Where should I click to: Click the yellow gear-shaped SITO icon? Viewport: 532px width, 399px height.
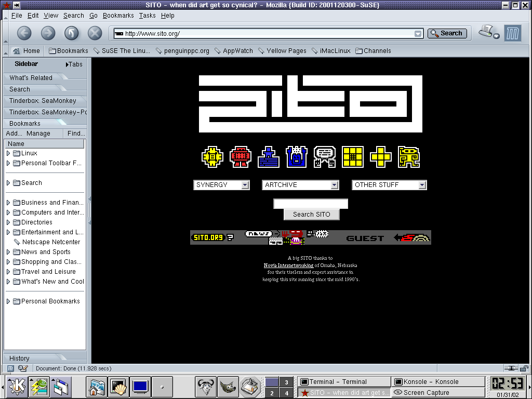(212, 157)
